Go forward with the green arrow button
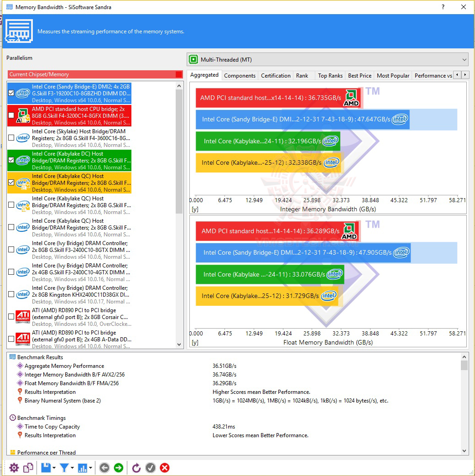475x476 pixels. (x=119, y=468)
